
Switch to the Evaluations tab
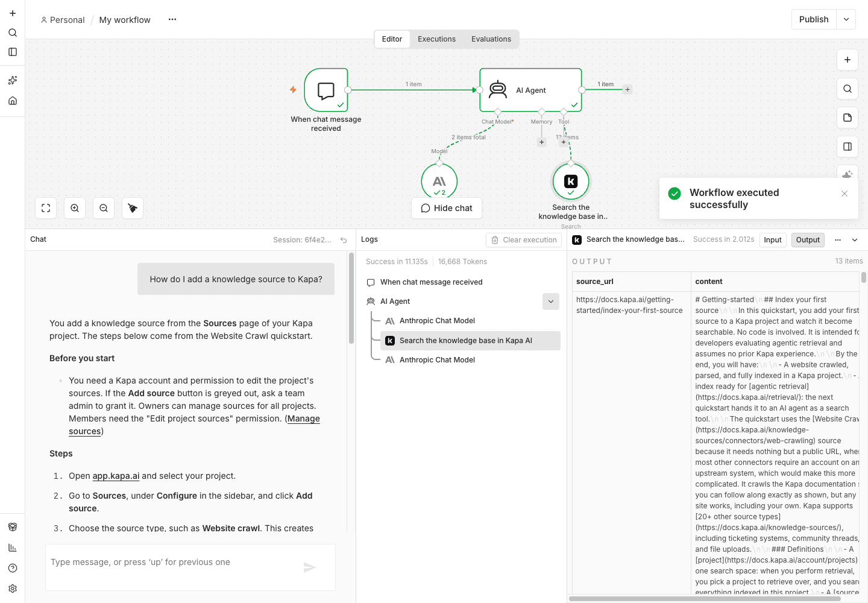coord(491,39)
